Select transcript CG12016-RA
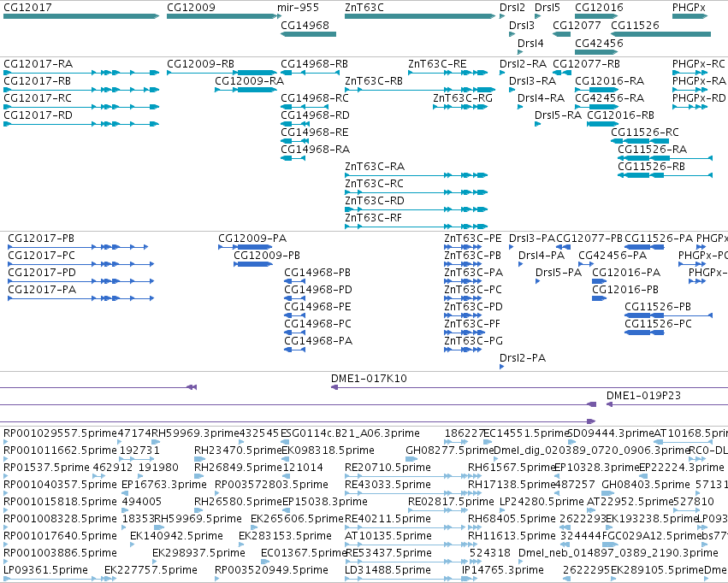The height and width of the screenshot is (583, 728). click(596, 90)
